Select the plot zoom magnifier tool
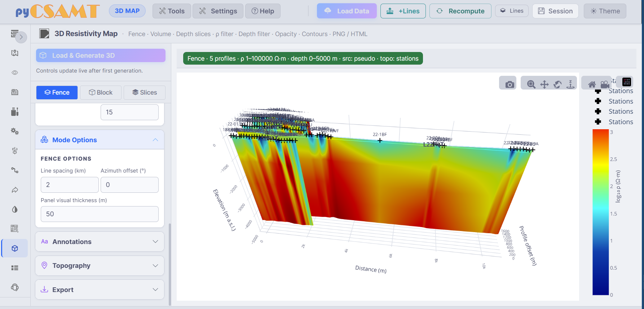 point(531,84)
